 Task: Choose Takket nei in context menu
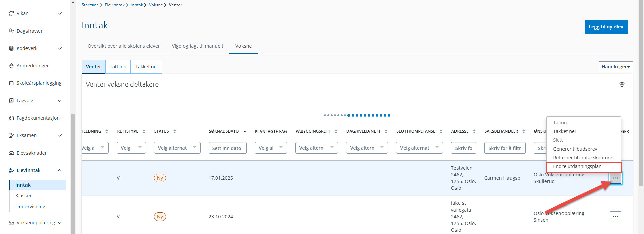point(584,131)
